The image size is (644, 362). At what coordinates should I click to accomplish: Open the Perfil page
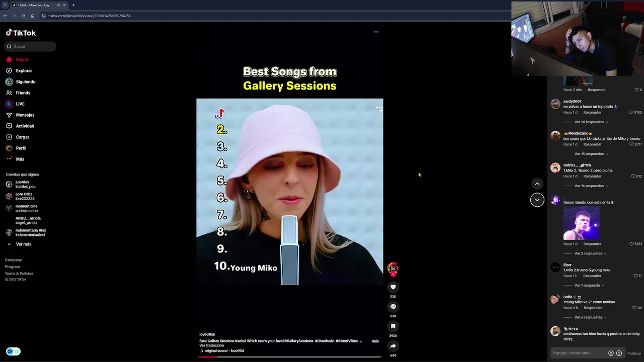point(16,148)
